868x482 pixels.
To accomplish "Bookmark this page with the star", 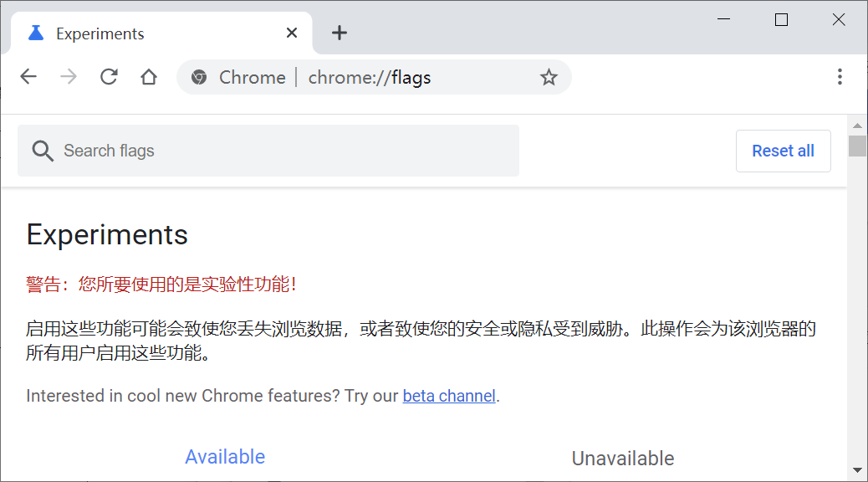I will (x=549, y=77).
